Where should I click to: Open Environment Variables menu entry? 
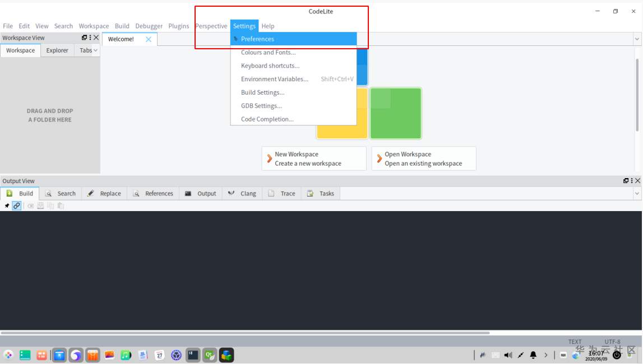(294, 79)
